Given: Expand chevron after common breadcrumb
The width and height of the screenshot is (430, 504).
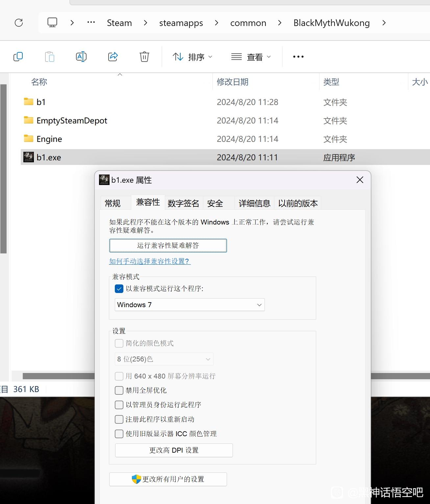Looking at the screenshot, I should tap(280, 23).
